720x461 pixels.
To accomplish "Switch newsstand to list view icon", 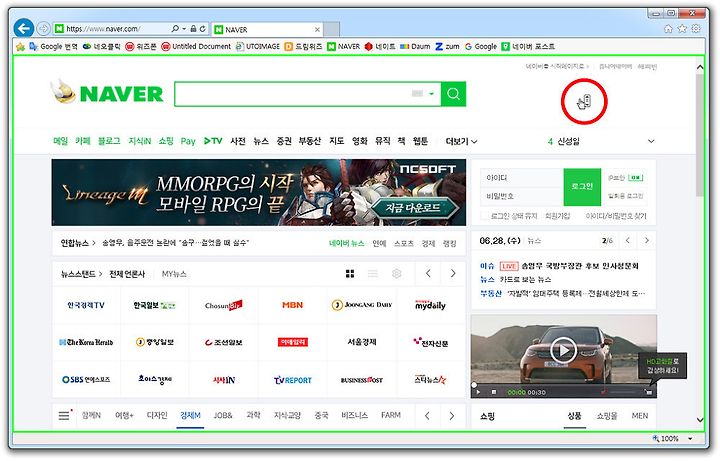I will 373,274.
